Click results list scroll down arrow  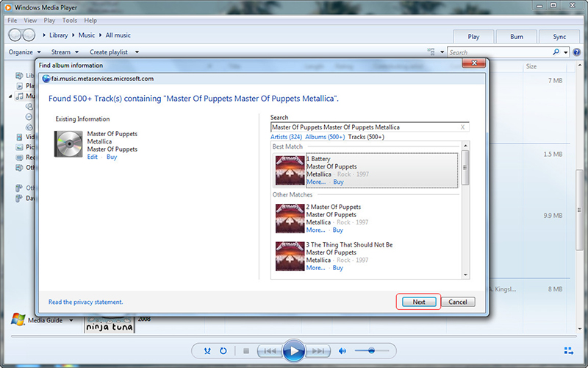point(465,275)
